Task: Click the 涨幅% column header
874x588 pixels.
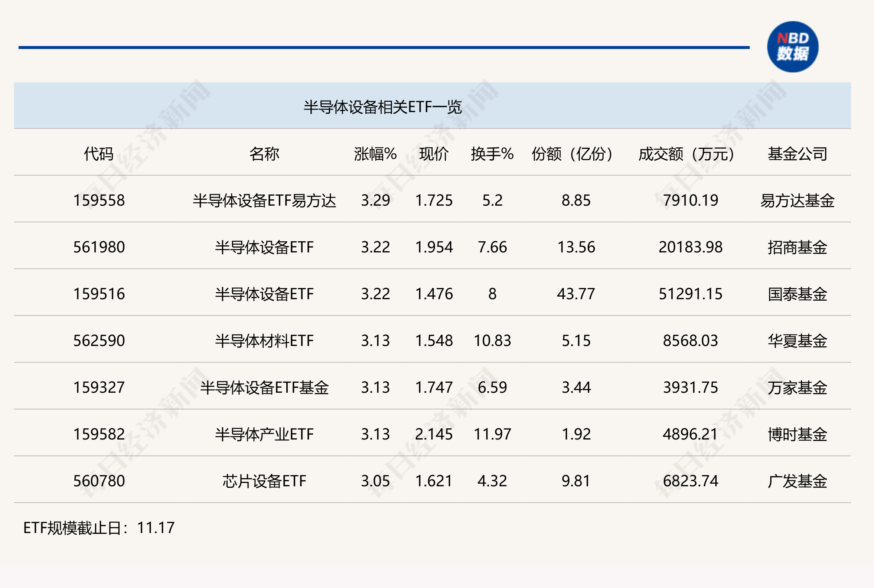Action: point(375,154)
